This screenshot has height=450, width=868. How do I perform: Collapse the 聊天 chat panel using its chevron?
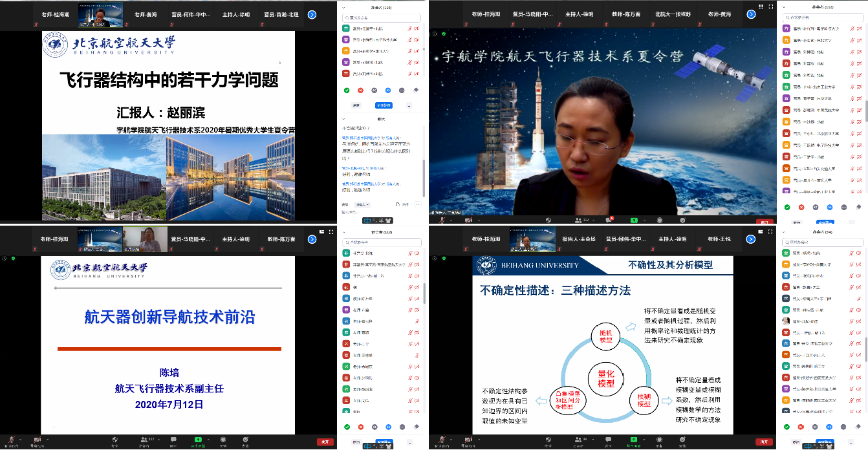click(344, 119)
